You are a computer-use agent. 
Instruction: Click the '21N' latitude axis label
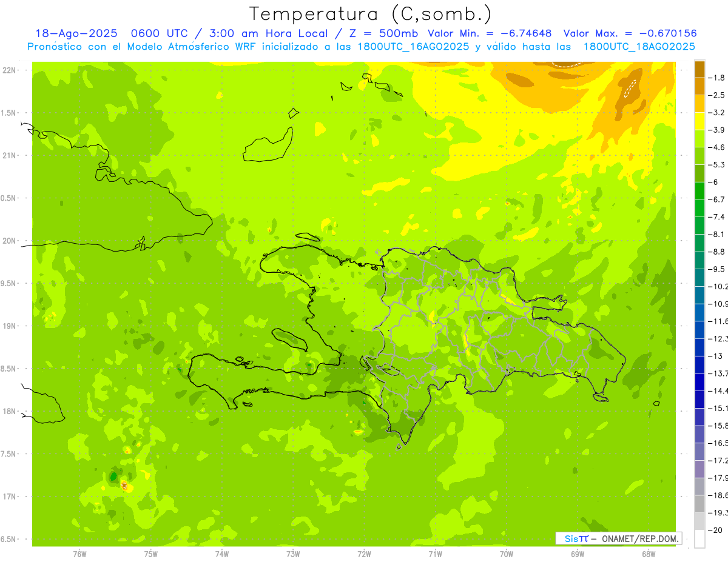point(8,156)
